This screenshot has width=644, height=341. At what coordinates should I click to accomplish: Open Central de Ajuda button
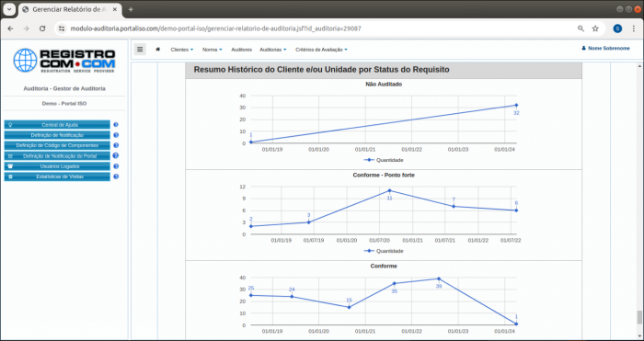click(x=57, y=125)
